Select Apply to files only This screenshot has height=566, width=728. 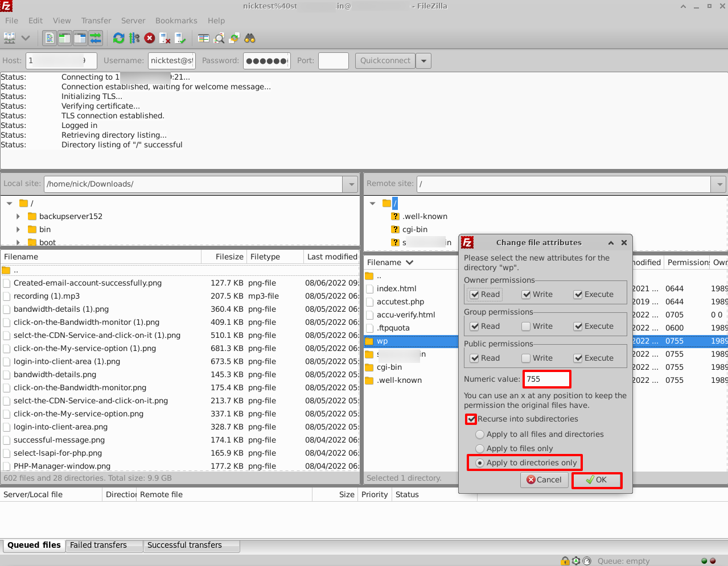coord(480,449)
